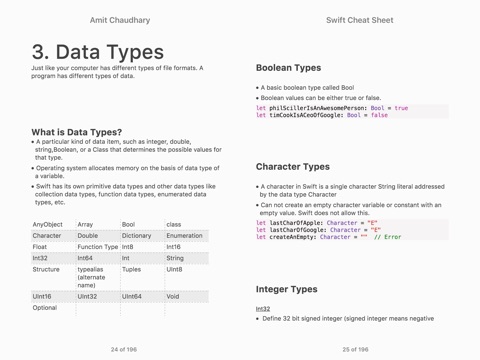
Task: Click the '3. Data Types' chapter heading
Action: coord(98,52)
